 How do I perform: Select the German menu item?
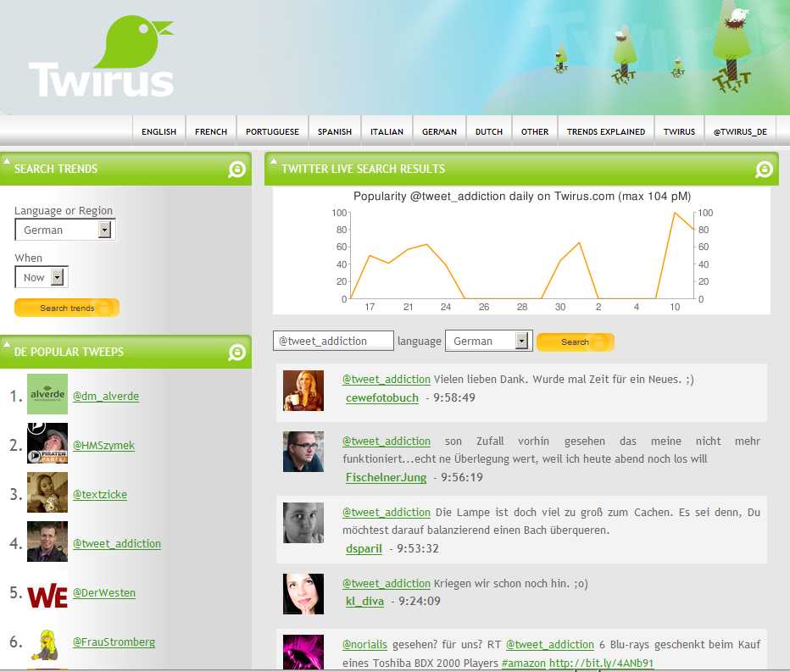(439, 131)
